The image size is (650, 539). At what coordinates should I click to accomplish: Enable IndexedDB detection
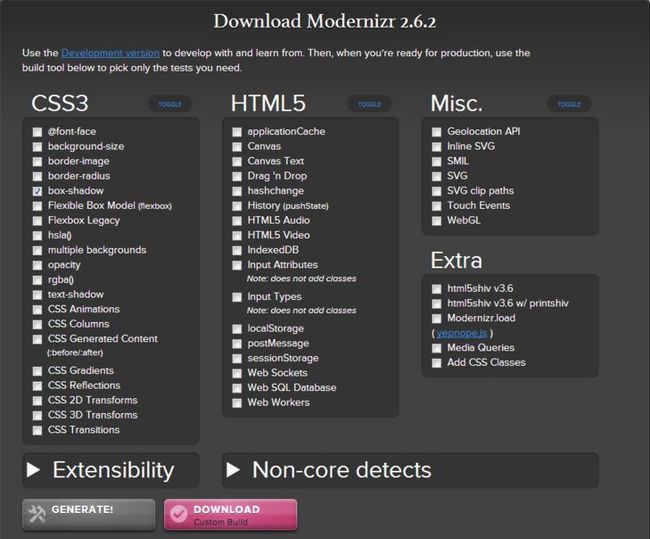pyautogui.click(x=237, y=250)
